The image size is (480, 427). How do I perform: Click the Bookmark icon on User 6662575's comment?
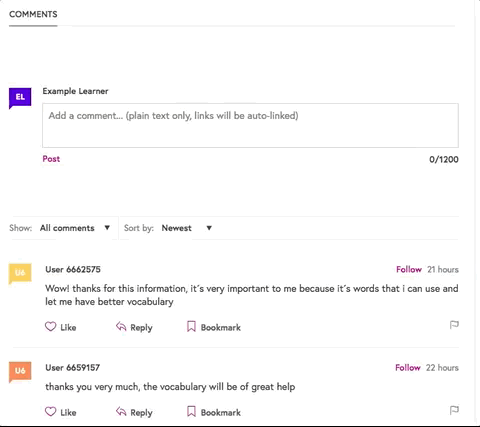[x=191, y=327]
